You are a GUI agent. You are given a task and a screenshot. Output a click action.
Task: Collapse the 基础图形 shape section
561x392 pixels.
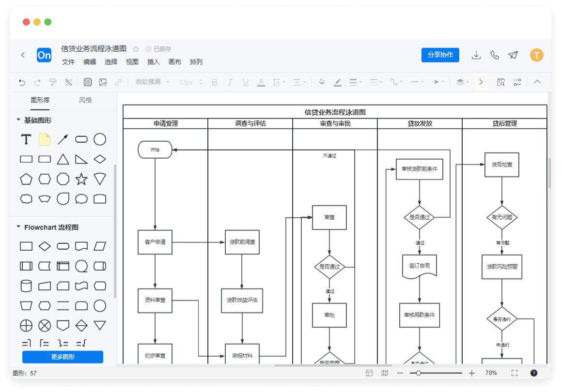pyautogui.click(x=18, y=120)
